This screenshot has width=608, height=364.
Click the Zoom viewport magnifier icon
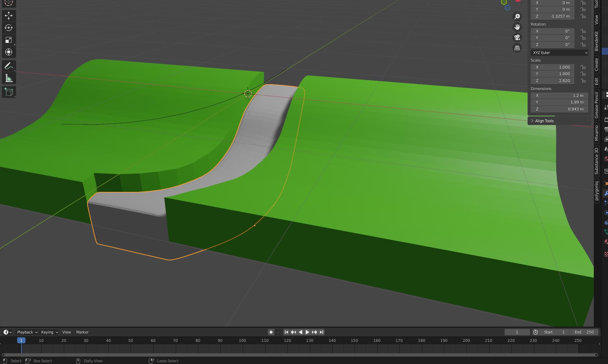[517, 17]
